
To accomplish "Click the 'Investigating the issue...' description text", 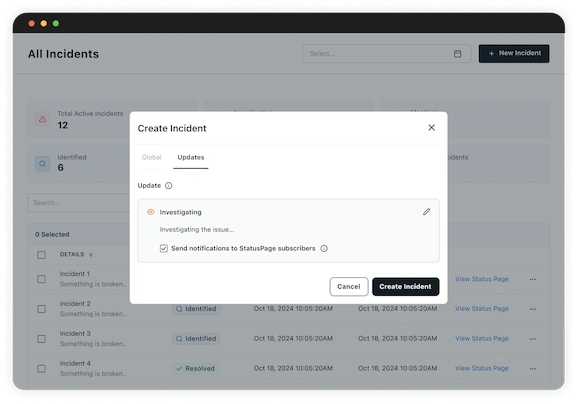I will click(197, 230).
